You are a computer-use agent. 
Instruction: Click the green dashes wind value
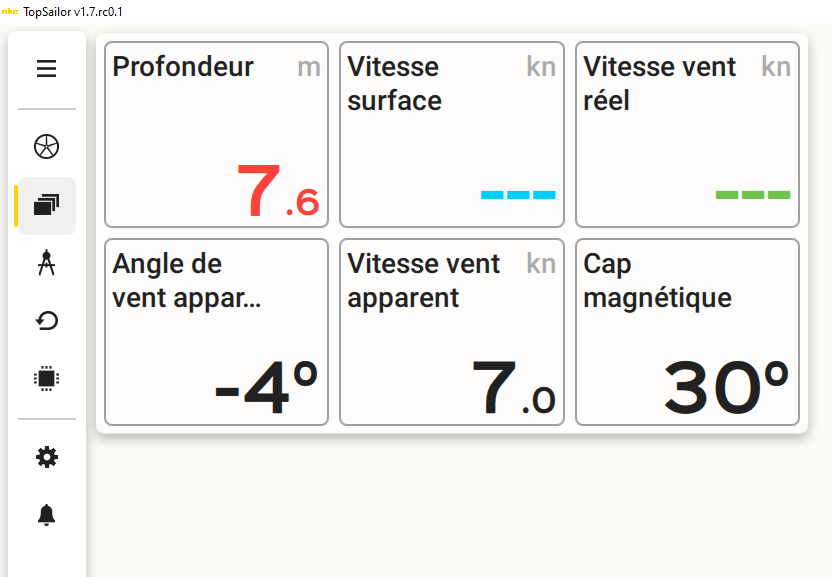753,195
